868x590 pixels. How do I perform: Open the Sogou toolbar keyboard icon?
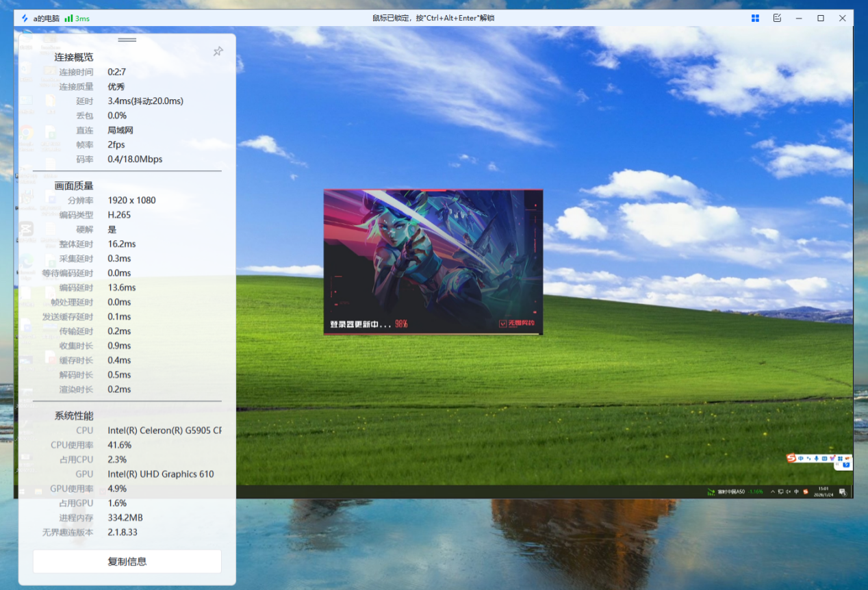[824, 458]
